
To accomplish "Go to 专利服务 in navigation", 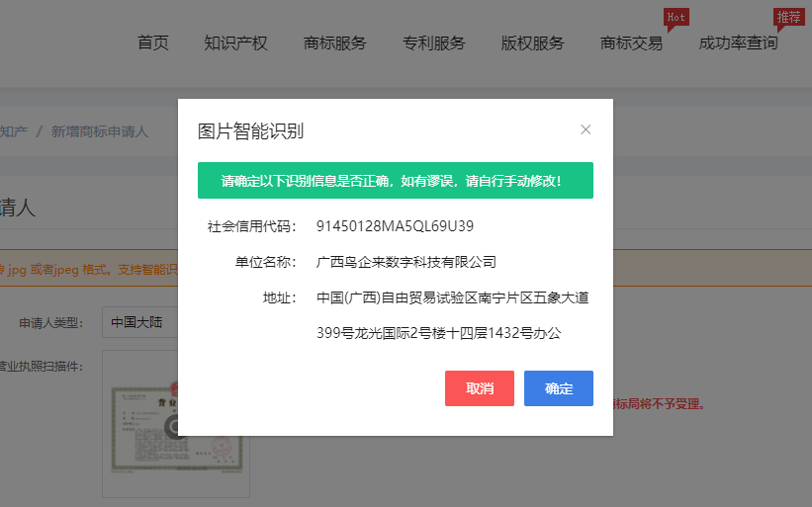I will coord(434,42).
